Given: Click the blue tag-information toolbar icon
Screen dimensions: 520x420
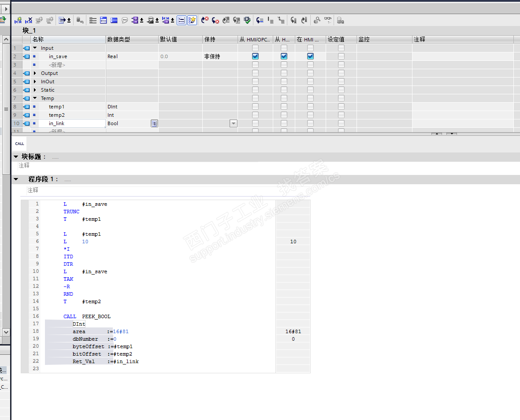Looking at the screenshot, I should [166, 21].
